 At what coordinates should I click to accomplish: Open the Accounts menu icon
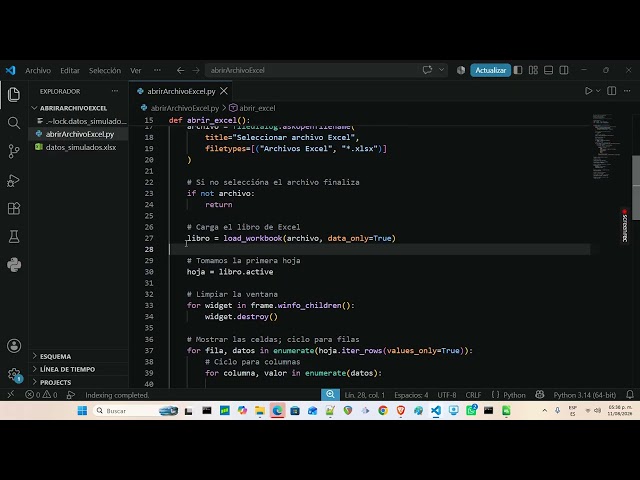click(x=14, y=346)
